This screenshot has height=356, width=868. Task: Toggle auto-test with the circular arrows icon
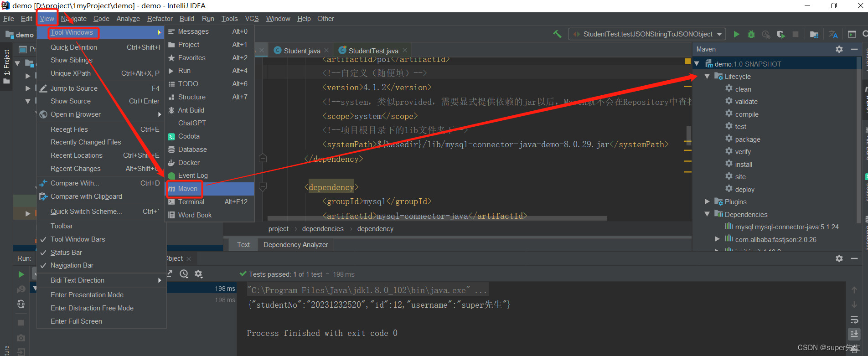tap(21, 304)
